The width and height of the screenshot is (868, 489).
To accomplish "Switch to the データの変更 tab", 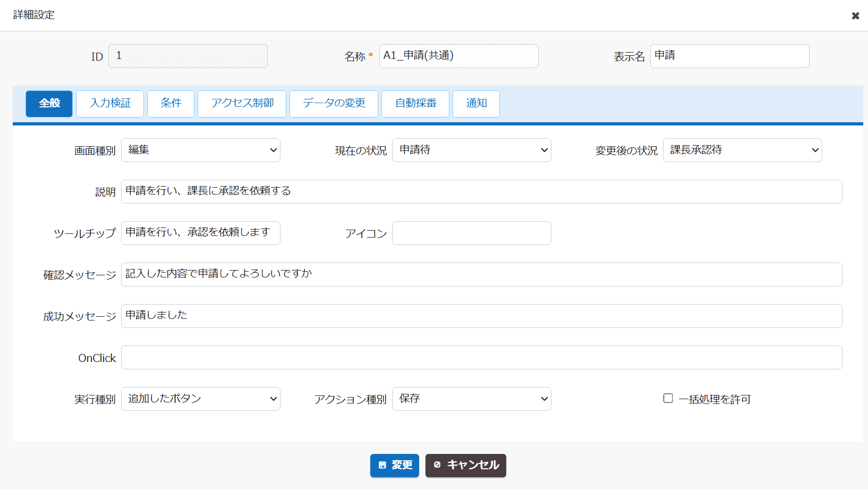I will coord(334,104).
